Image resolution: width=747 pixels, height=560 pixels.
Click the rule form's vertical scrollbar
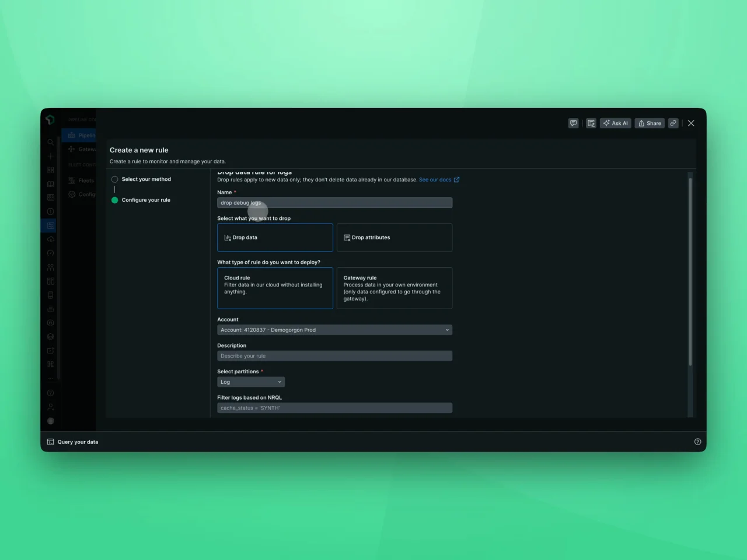click(690, 272)
